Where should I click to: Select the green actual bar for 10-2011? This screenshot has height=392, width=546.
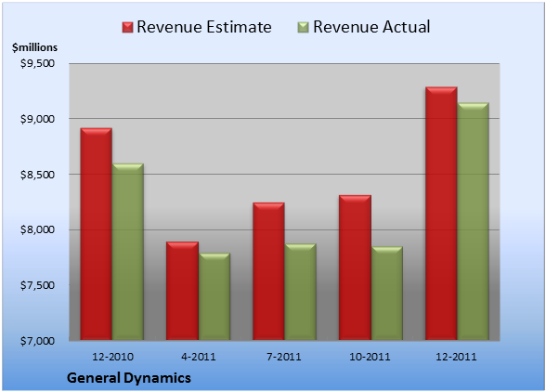(387, 293)
